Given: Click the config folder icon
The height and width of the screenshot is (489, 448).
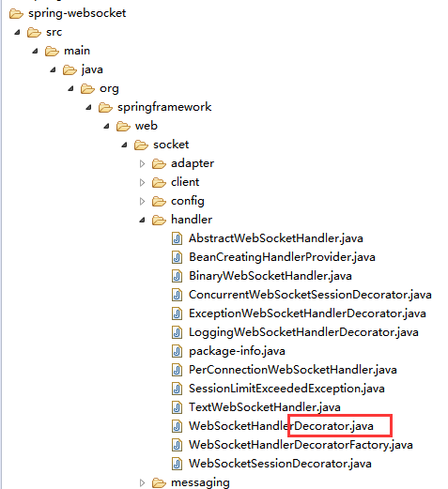Looking at the screenshot, I should (159, 202).
